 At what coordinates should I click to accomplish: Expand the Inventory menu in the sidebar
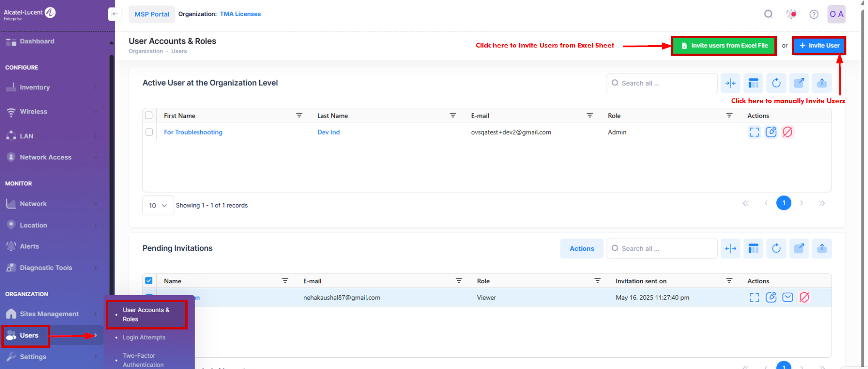(52, 88)
